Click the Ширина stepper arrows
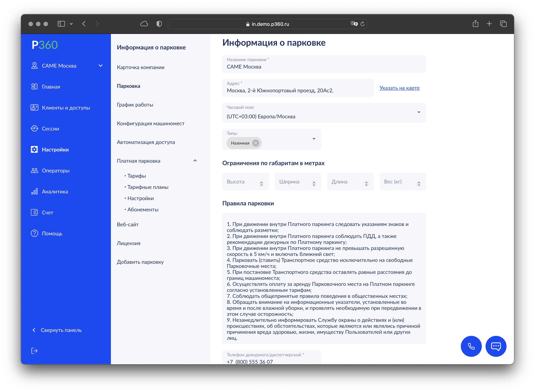 click(314, 183)
